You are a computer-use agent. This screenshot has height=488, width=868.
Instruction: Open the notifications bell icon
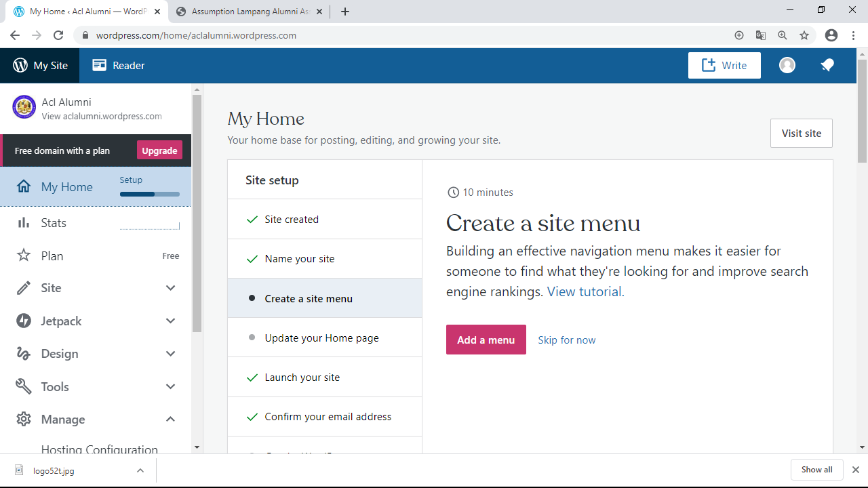tap(827, 65)
